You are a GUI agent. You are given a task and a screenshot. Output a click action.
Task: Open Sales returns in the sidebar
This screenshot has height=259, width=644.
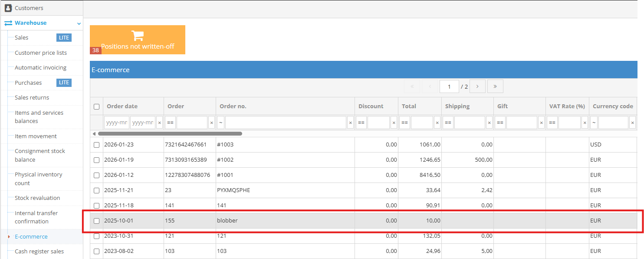pos(31,97)
